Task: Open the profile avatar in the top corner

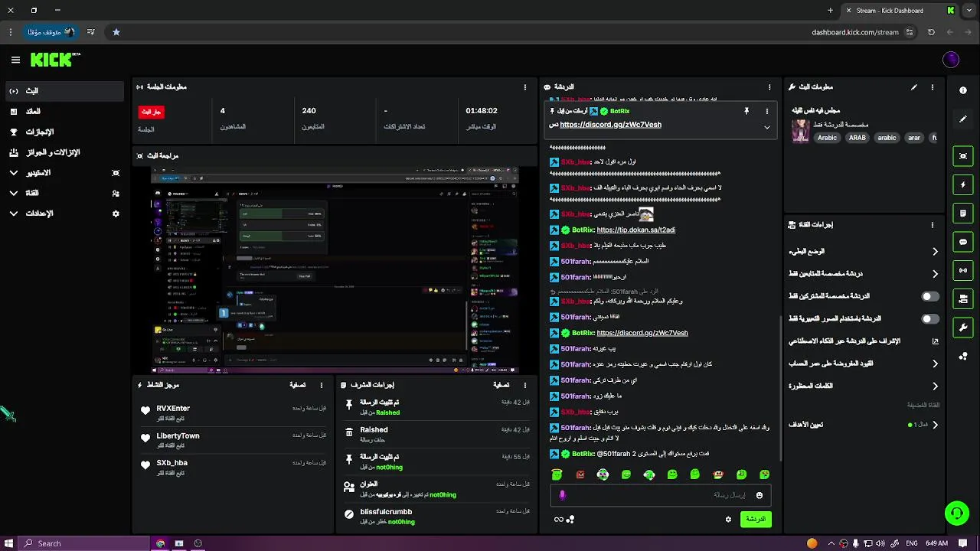Action: [951, 60]
